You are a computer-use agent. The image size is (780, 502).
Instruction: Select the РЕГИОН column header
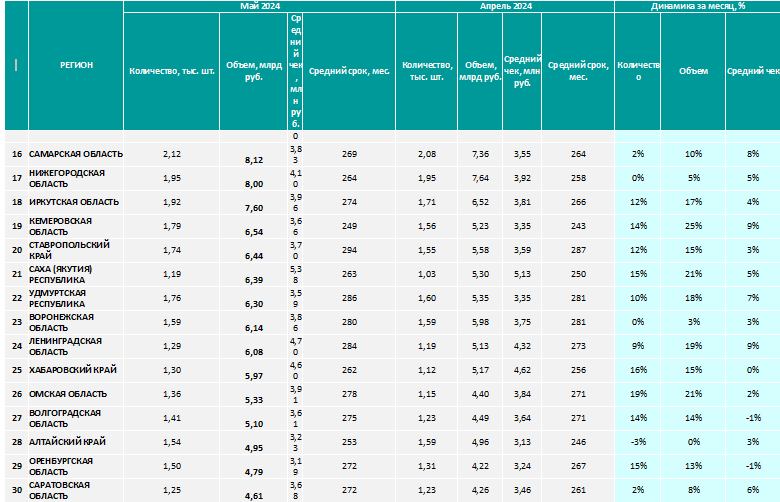pos(76,65)
